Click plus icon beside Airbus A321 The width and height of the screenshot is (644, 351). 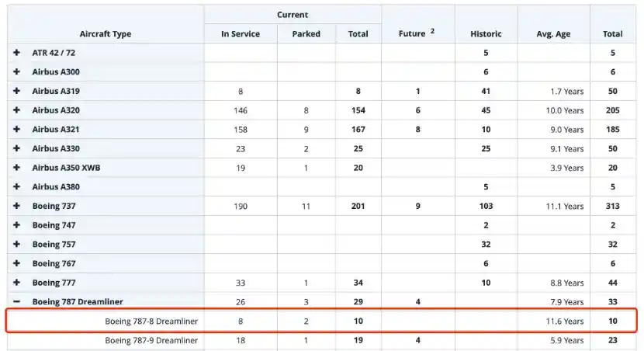16,130
